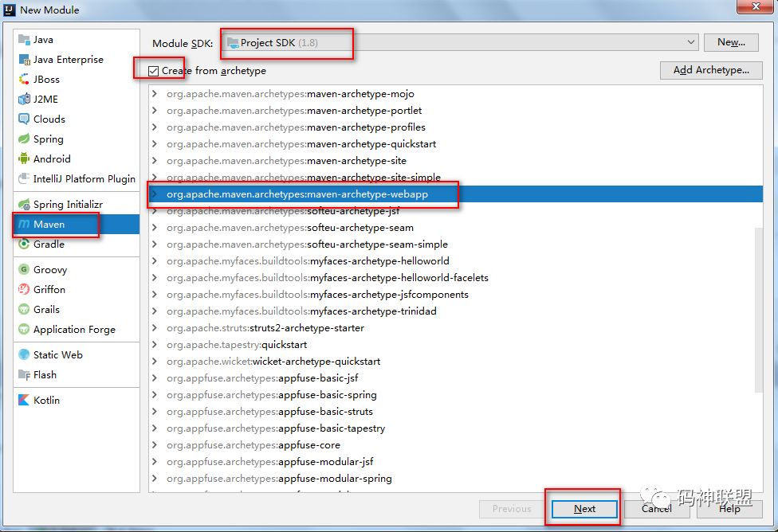Select the Clouds icon in sidebar
The width and height of the screenshot is (778, 532).
coord(24,119)
